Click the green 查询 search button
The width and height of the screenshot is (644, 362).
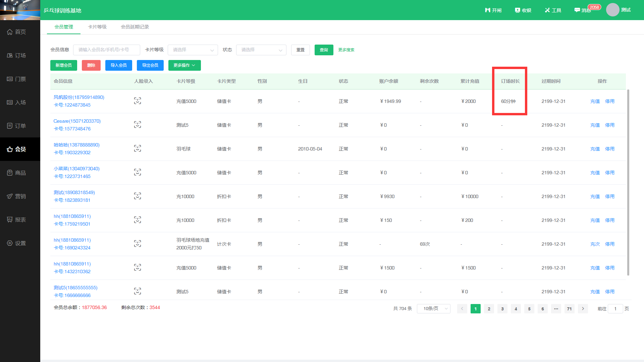coord(324,50)
